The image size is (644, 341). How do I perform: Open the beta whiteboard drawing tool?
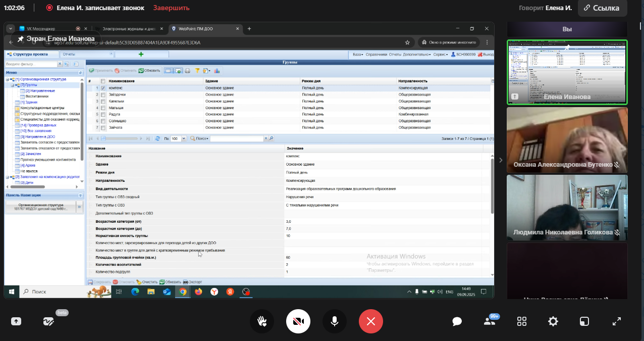pos(48,321)
